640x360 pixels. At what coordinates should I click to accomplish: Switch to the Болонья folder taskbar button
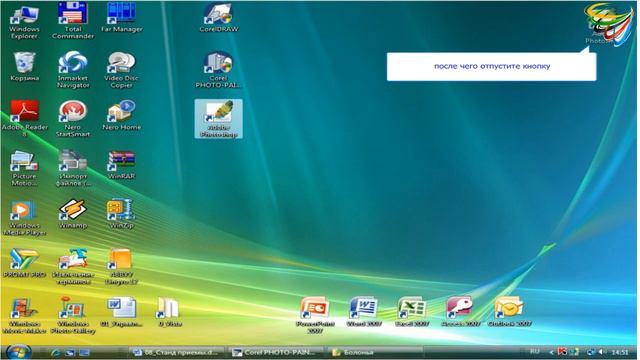pos(375,352)
